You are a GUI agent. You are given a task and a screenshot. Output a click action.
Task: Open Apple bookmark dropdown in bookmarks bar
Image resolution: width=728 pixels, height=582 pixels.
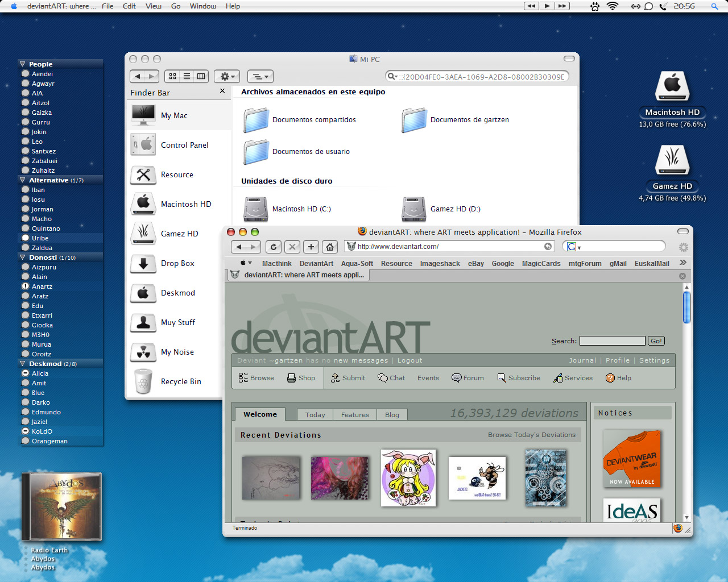pyautogui.click(x=246, y=263)
